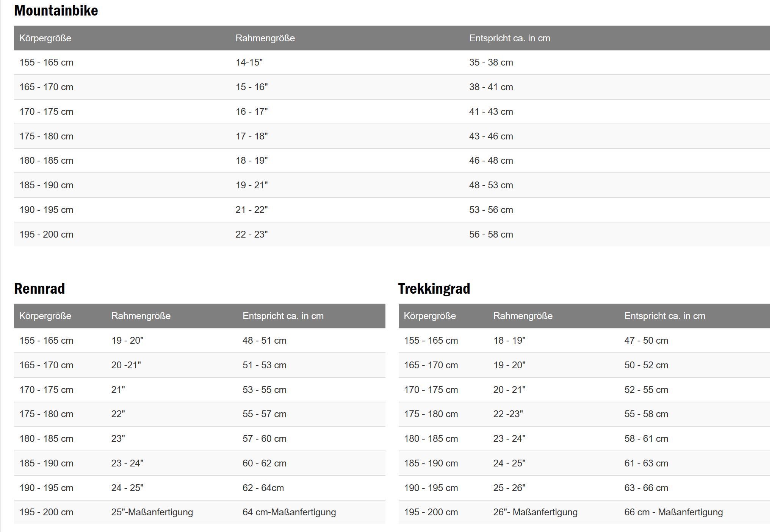Click Trekkingrad 47 - 50 cm cell
The width and height of the screenshot is (783, 532).
coord(646,341)
